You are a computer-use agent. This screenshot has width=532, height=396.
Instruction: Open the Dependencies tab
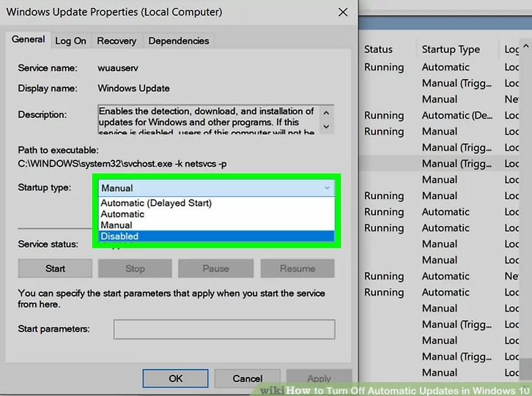click(x=179, y=41)
